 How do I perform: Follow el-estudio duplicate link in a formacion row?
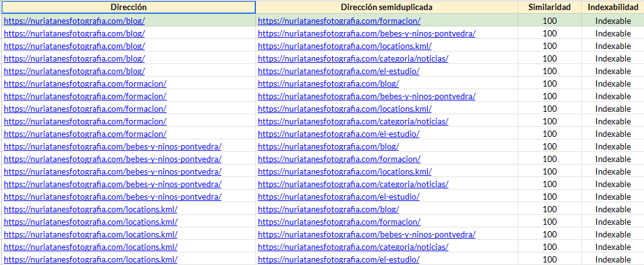tap(338, 134)
